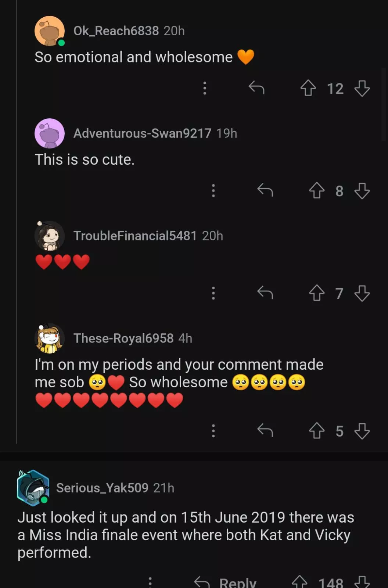
Task: Upvote Serious_Yak509's Miss India comment
Action: click(x=299, y=582)
